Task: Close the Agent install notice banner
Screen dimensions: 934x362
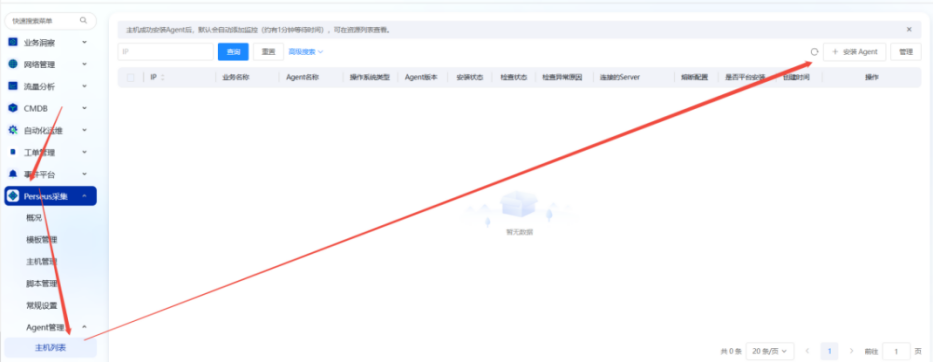Action: coord(909,29)
